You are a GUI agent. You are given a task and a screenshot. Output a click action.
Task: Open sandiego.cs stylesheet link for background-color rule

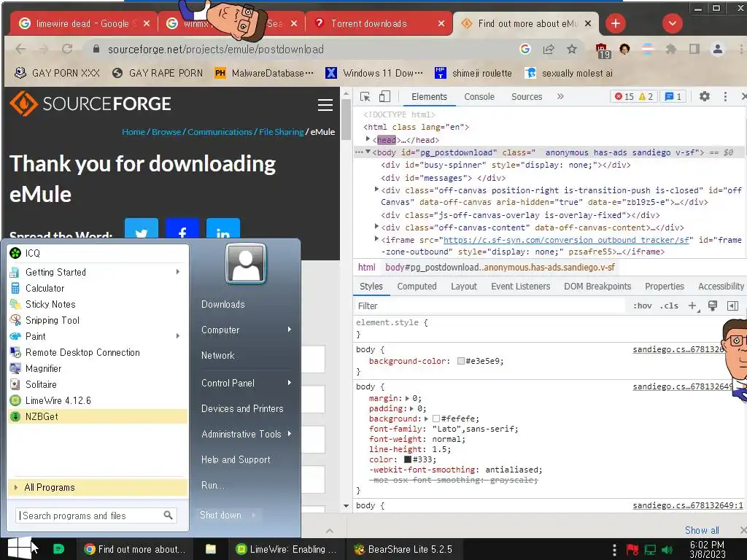678,349
